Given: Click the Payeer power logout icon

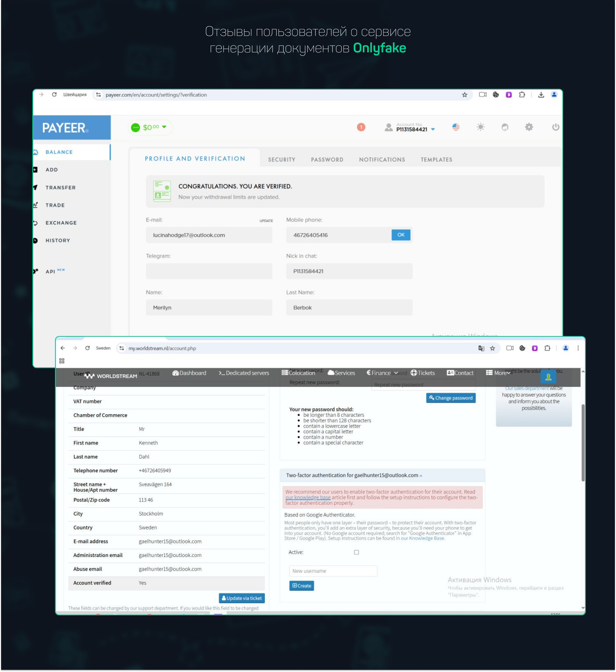Looking at the screenshot, I should [555, 127].
